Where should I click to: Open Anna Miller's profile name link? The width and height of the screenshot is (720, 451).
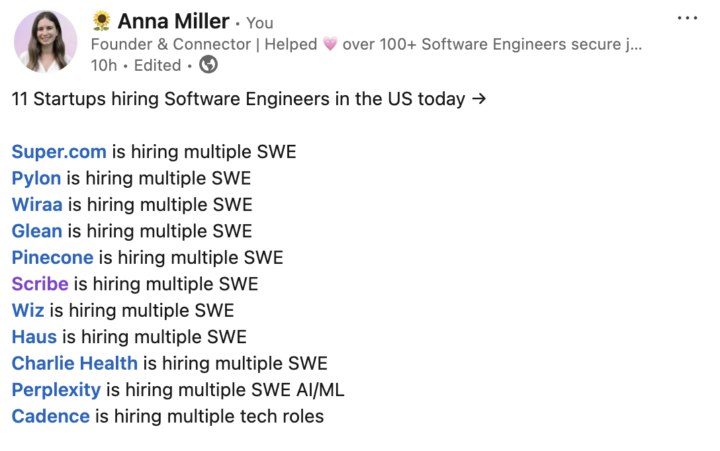pos(175,21)
